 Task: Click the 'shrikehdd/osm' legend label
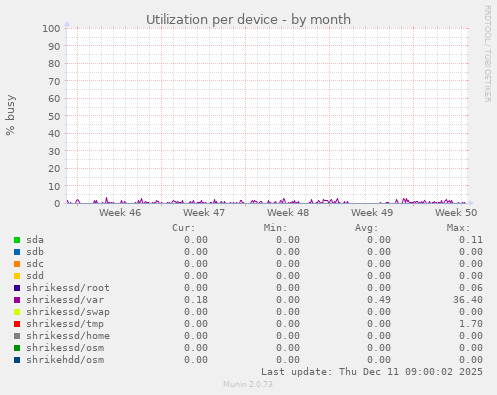[65, 360]
